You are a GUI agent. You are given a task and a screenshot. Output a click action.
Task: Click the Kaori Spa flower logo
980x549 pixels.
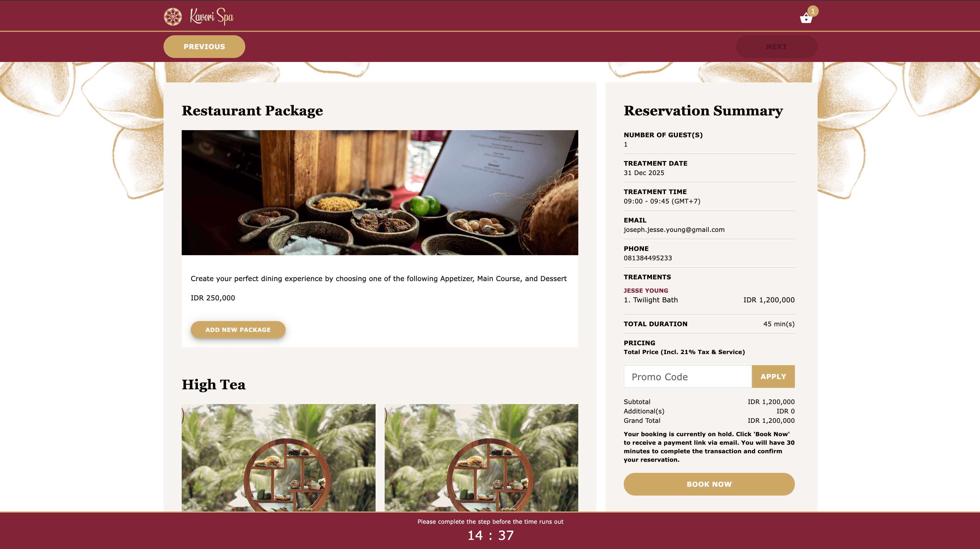[x=173, y=17]
